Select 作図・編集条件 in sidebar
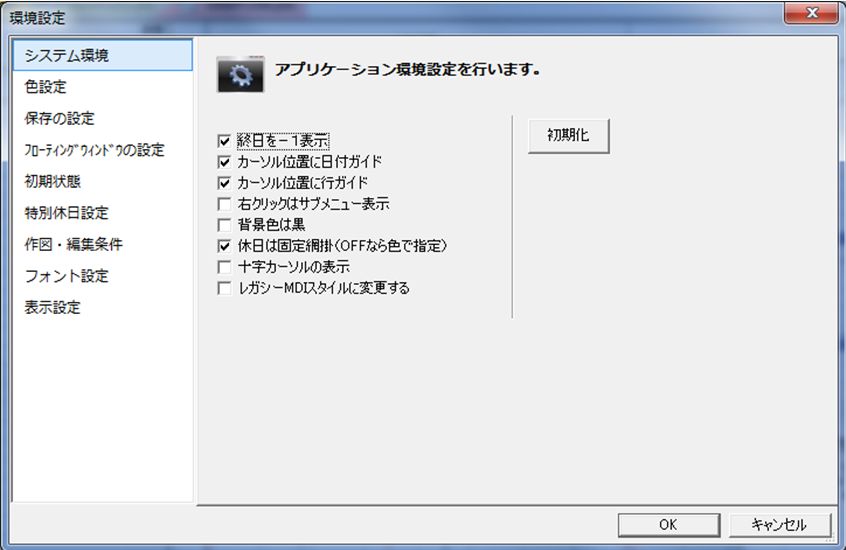The width and height of the screenshot is (846, 550). 103,245
